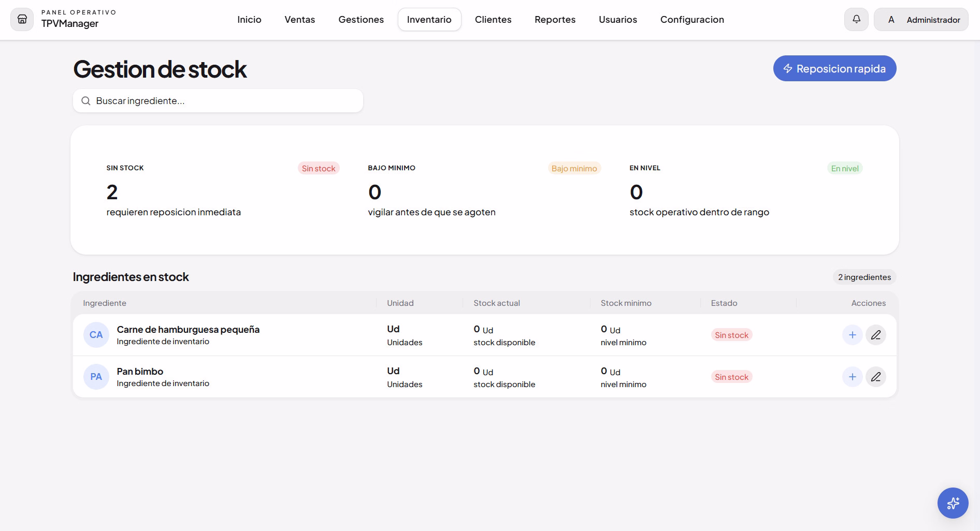Open the notifications bell
This screenshot has height=531, width=980.
click(856, 20)
